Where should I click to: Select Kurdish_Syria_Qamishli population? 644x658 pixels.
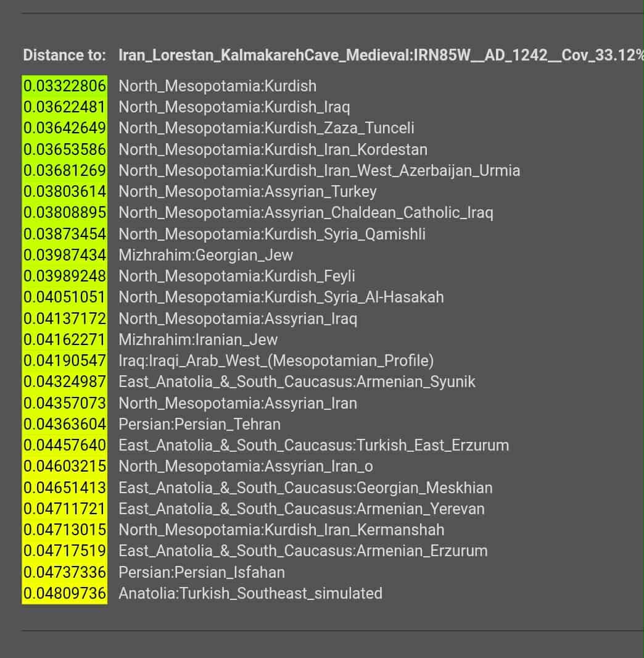click(272, 234)
